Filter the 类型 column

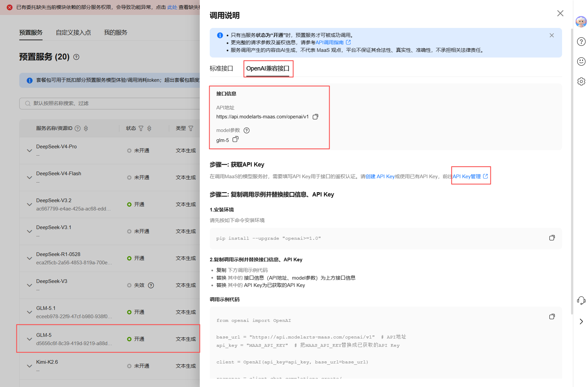pyautogui.click(x=191, y=128)
